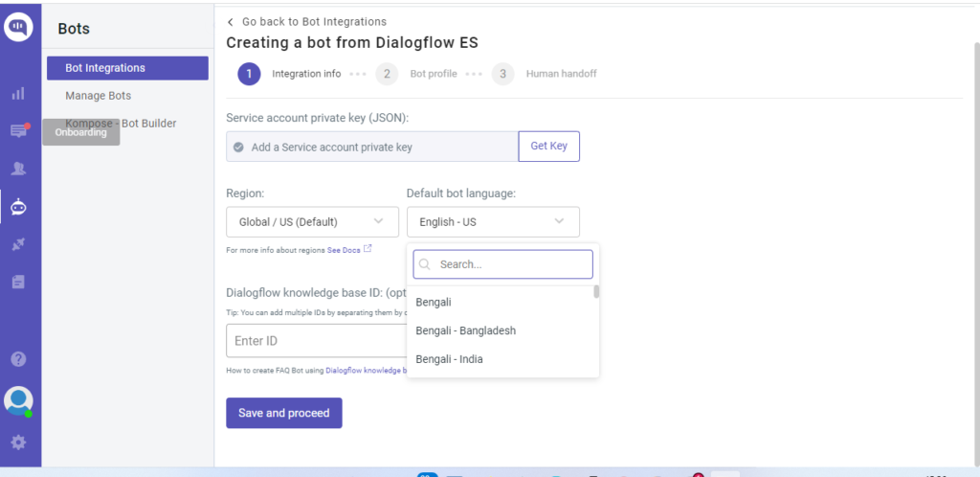Open the analytics bar chart icon
Viewport: 980px width, 477px height.
[18, 94]
